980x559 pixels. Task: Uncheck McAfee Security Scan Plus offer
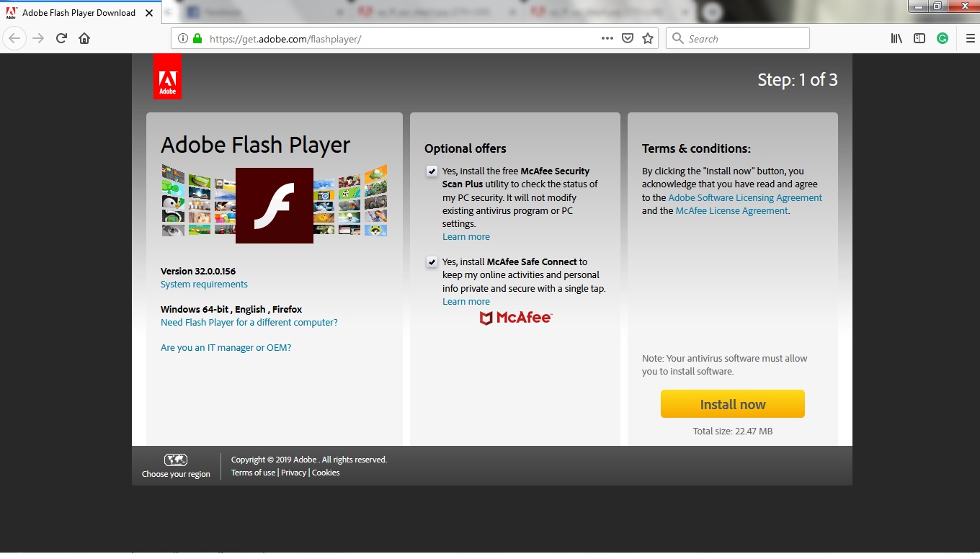(432, 171)
